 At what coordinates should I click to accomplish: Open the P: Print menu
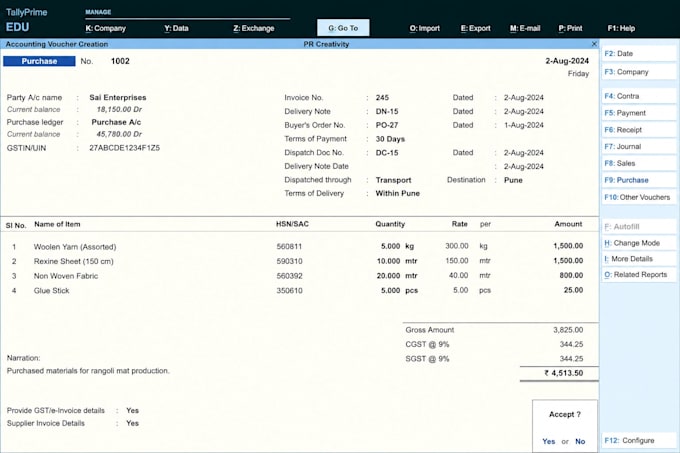click(x=570, y=28)
